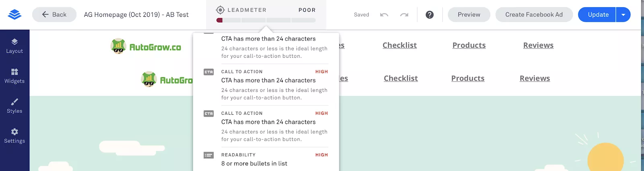The image size is (644, 171).
Task: Click the top-row Checklist link
Action: pyautogui.click(x=400, y=45)
